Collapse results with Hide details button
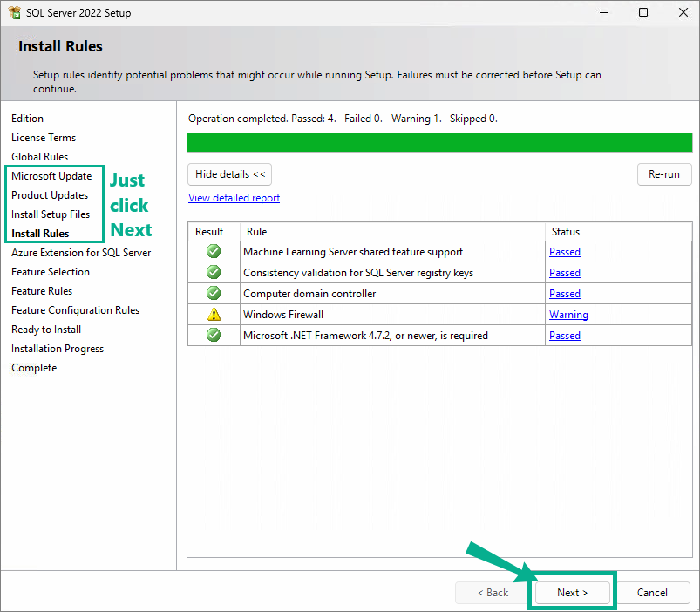Viewport: 700px width, 612px height. (x=229, y=174)
